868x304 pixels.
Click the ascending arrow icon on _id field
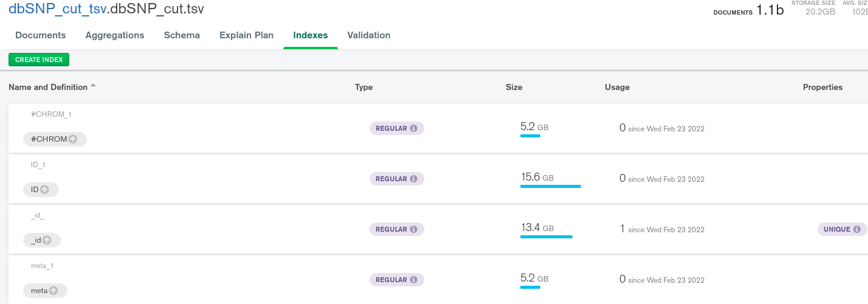(47, 240)
